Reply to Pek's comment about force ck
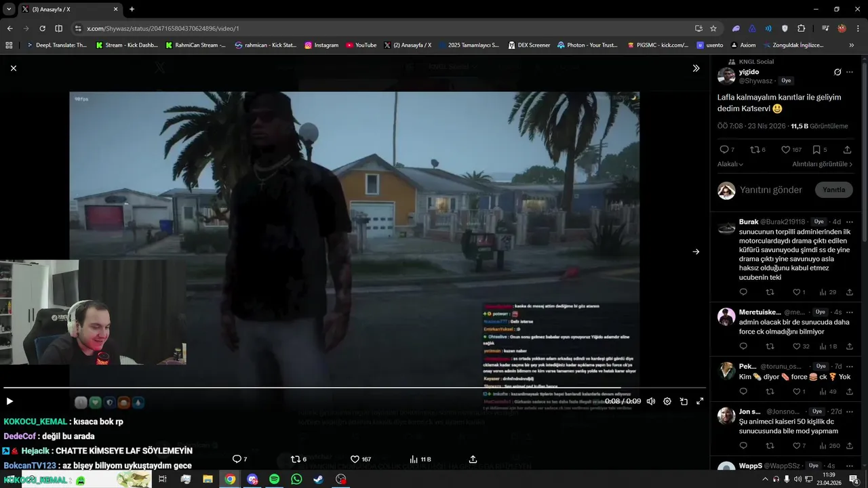This screenshot has width=868, height=488. point(743,392)
